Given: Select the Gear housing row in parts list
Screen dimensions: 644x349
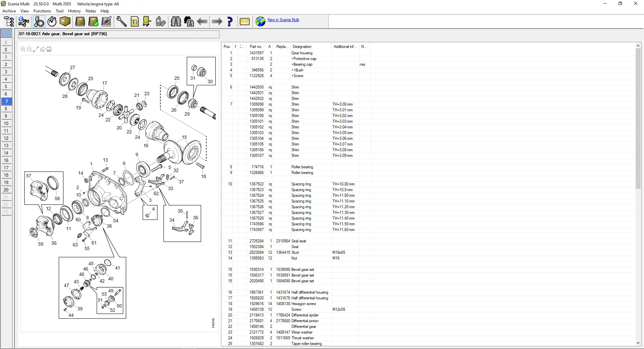Looking at the screenshot, I should coord(302,53).
